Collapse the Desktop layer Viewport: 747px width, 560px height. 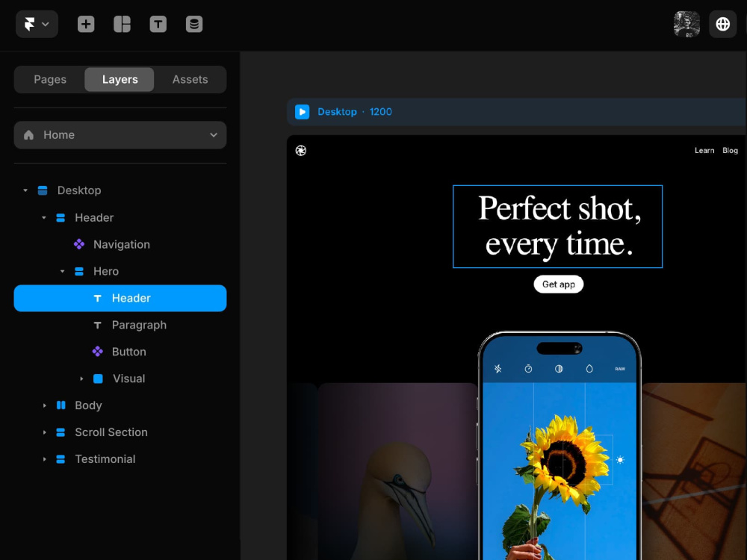[x=25, y=190]
